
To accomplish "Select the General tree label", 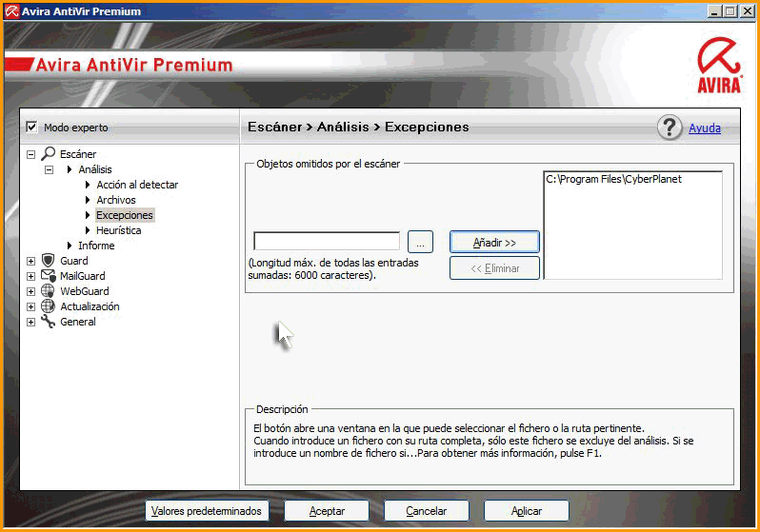I will click(77, 322).
